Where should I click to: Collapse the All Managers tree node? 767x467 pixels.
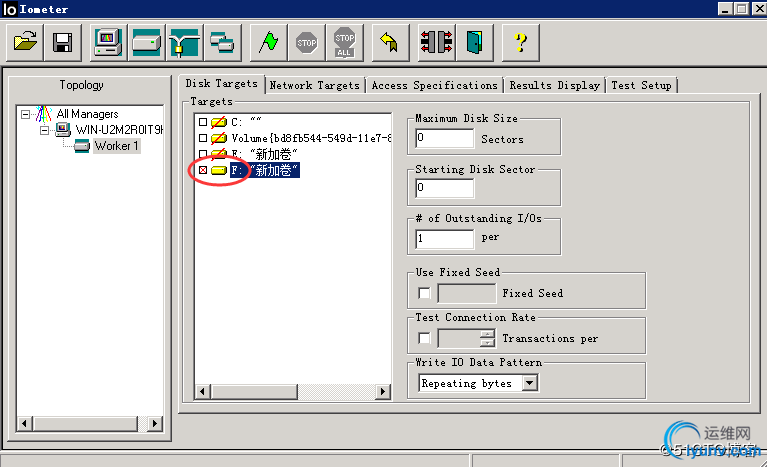pyautogui.click(x=25, y=114)
